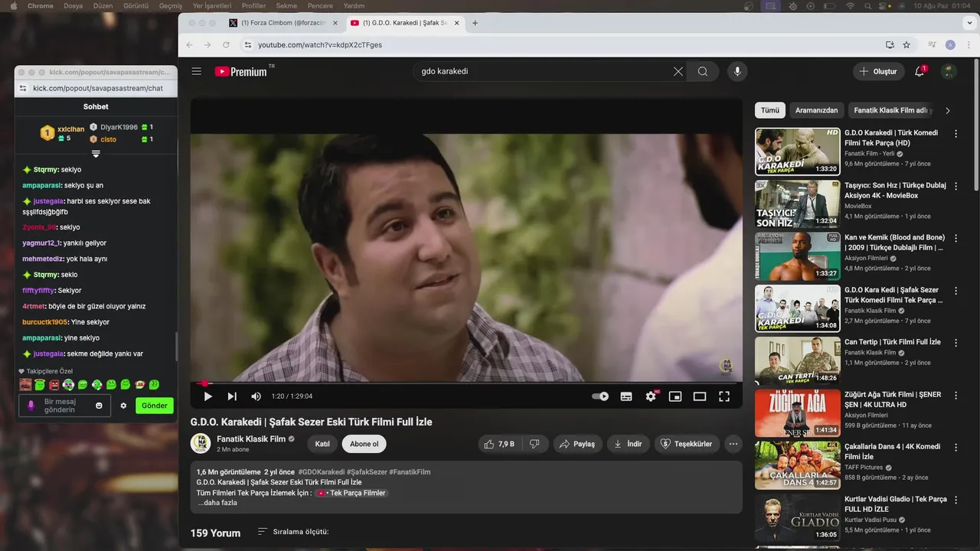Open options for Züğürt Ağa video
The width and height of the screenshot is (980, 551).
tap(955, 395)
